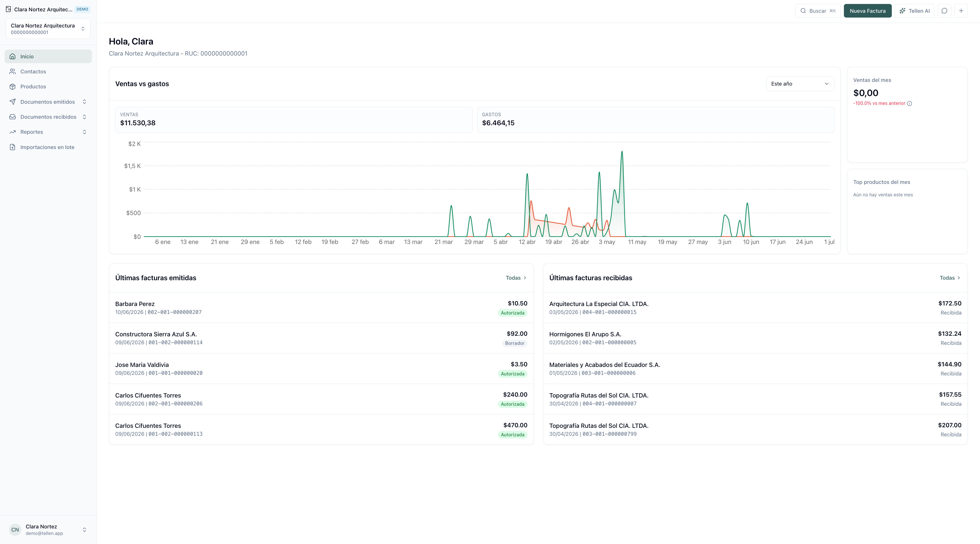This screenshot has height=544, width=980.
Task: Open Carlos Cifuentes Torres invoice for $470.00
Action: coord(321,430)
